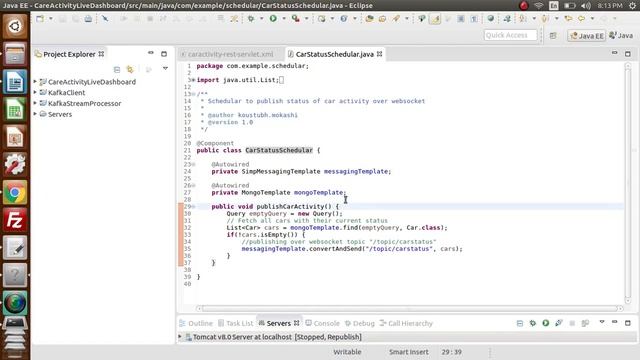Select the CarStatusSchedular.java editor tab
This screenshot has height=360, width=640.
pos(334,54)
